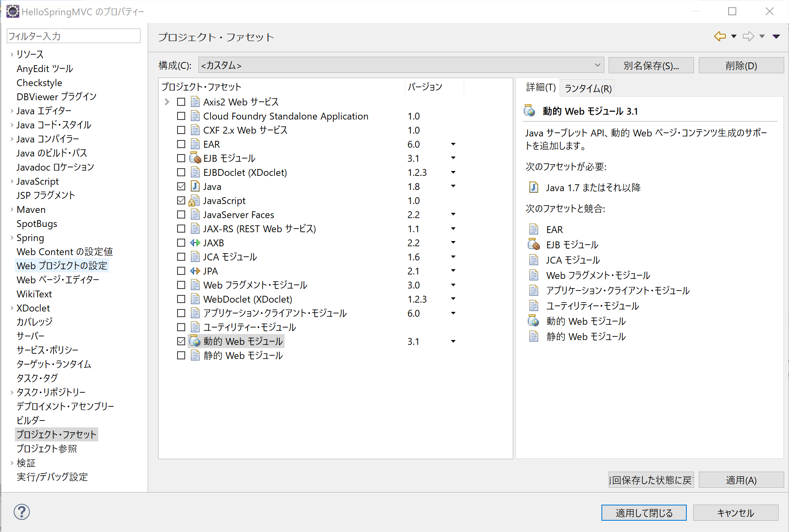Expand the Axis2 Web サービス tree node

point(167,102)
